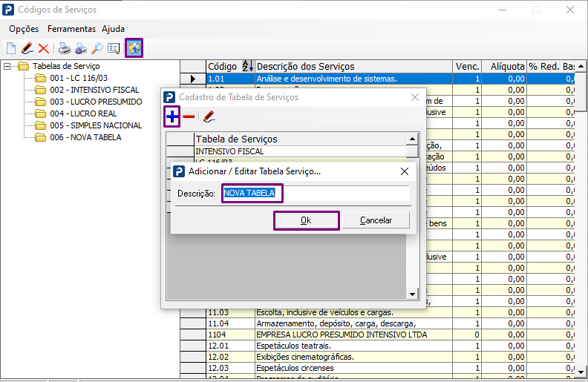Viewport: 588px width, 382px height.
Task: Click the Código column sort A-Z icon
Action: click(x=248, y=66)
